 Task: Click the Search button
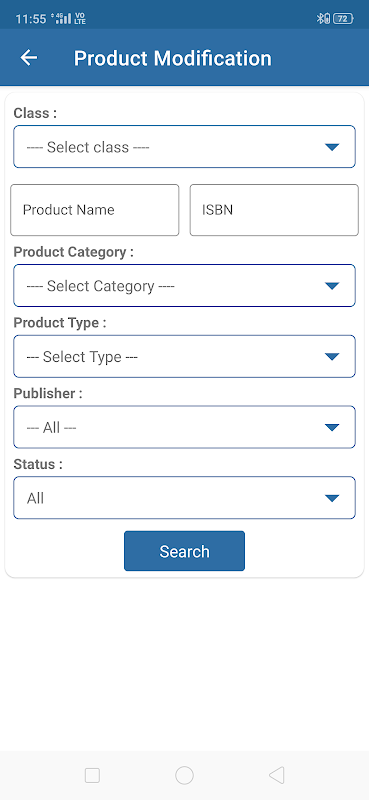point(184,551)
